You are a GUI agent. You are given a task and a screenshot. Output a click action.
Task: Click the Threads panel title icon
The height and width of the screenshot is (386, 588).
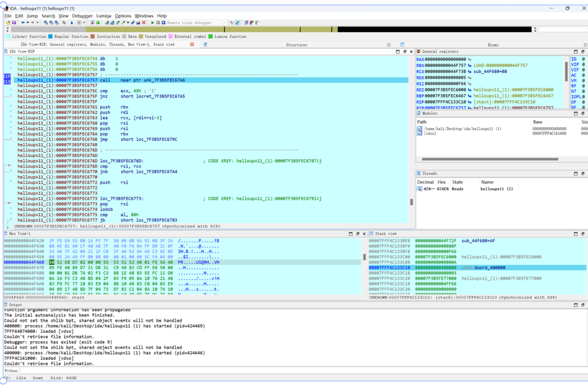[419, 173]
